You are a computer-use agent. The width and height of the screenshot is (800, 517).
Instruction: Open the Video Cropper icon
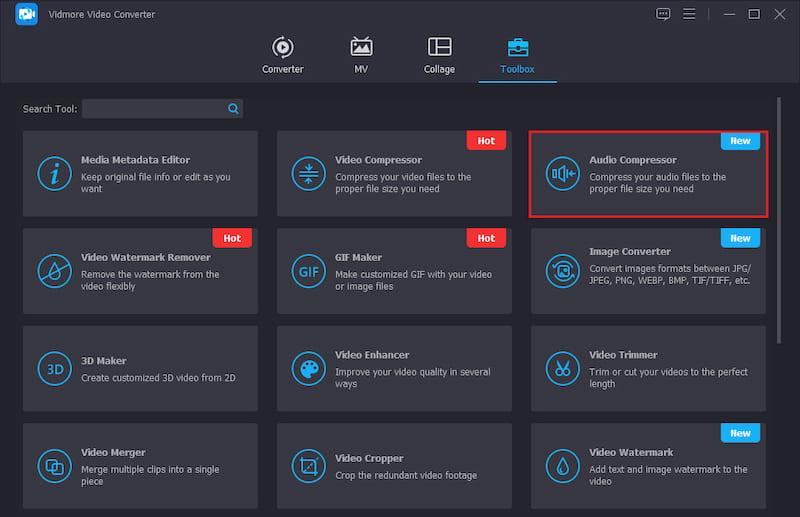(x=308, y=465)
